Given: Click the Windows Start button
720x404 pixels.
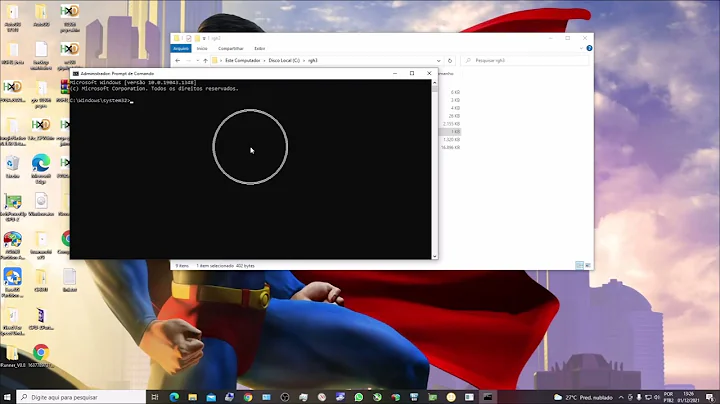Looking at the screenshot, I should pyautogui.click(x=7, y=397).
